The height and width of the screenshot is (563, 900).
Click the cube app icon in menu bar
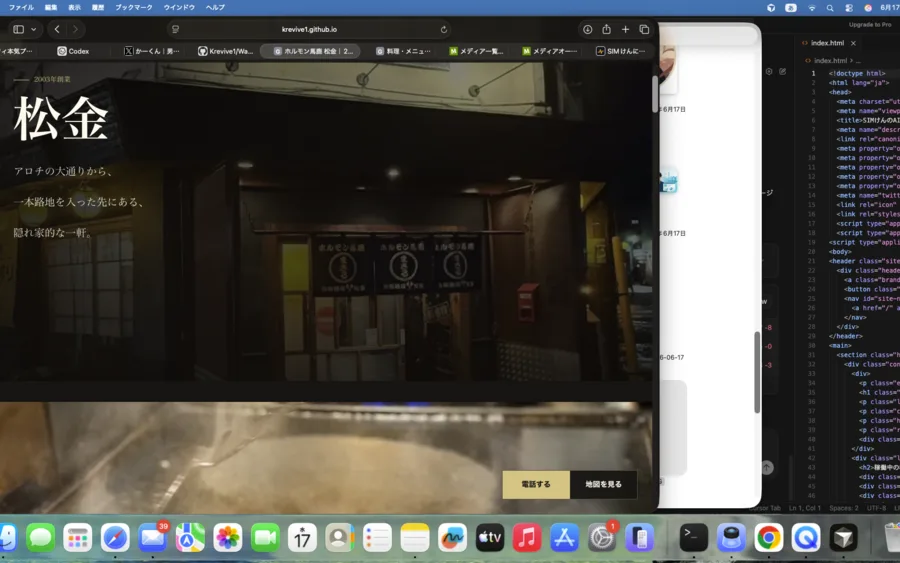[x=771, y=7]
